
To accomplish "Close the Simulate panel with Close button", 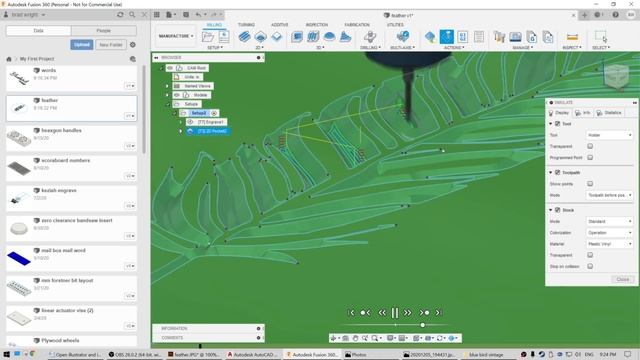I will point(622,280).
